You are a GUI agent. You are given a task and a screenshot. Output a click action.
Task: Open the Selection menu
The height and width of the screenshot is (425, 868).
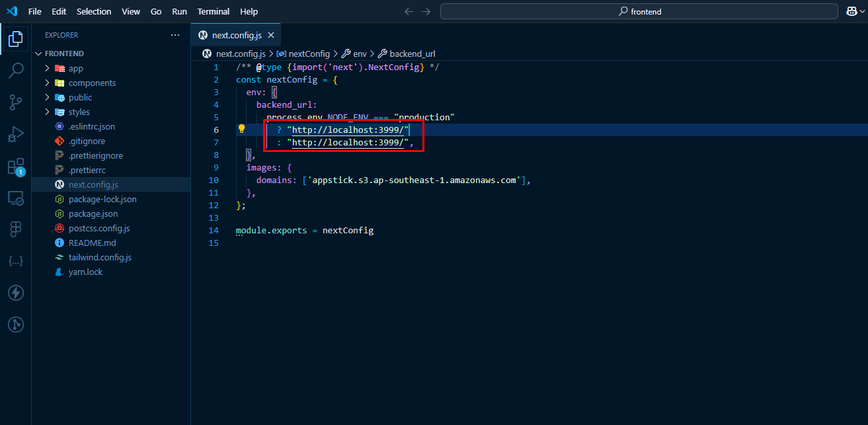[94, 11]
